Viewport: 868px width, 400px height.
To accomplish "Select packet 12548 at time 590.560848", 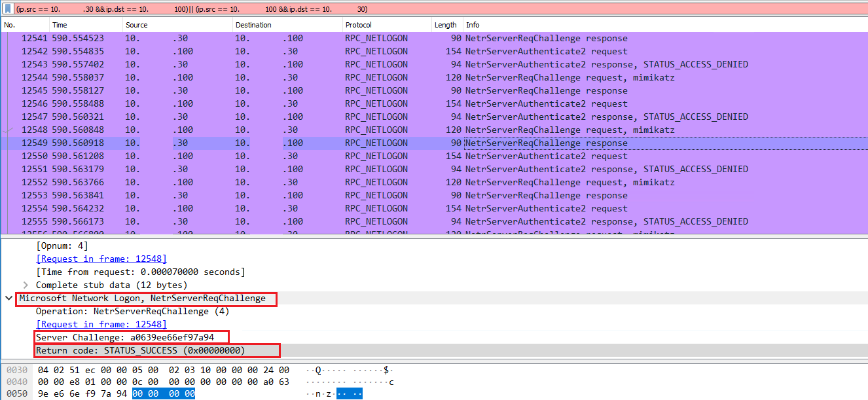I will [434, 130].
